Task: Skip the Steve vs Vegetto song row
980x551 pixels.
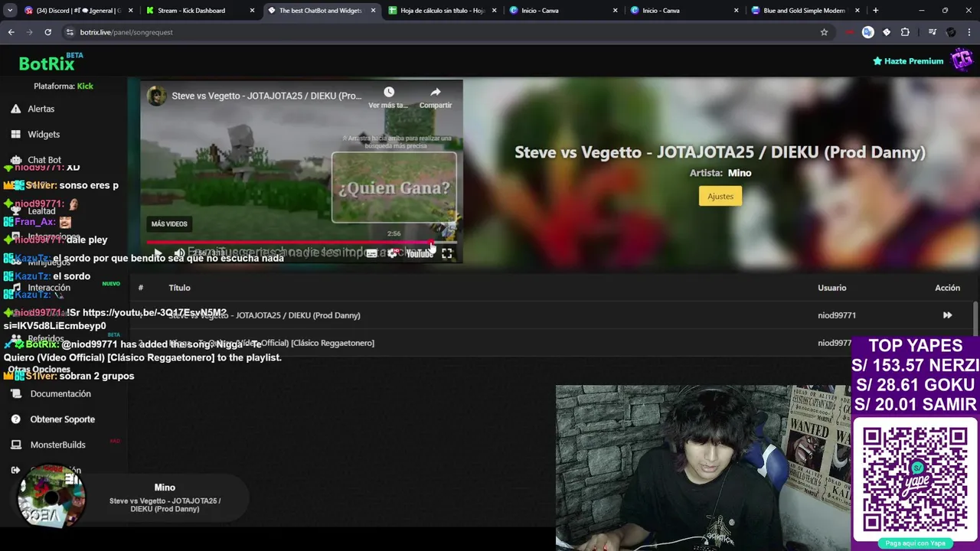Action: click(947, 315)
